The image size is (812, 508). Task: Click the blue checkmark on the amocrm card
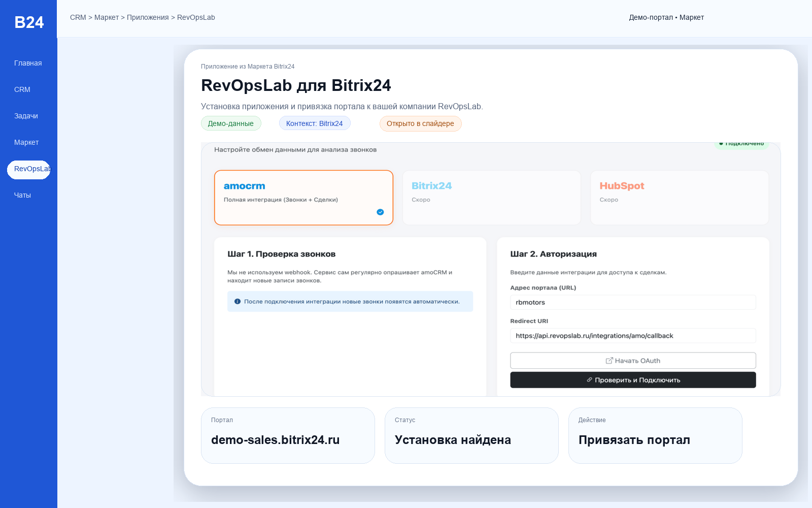(380, 212)
